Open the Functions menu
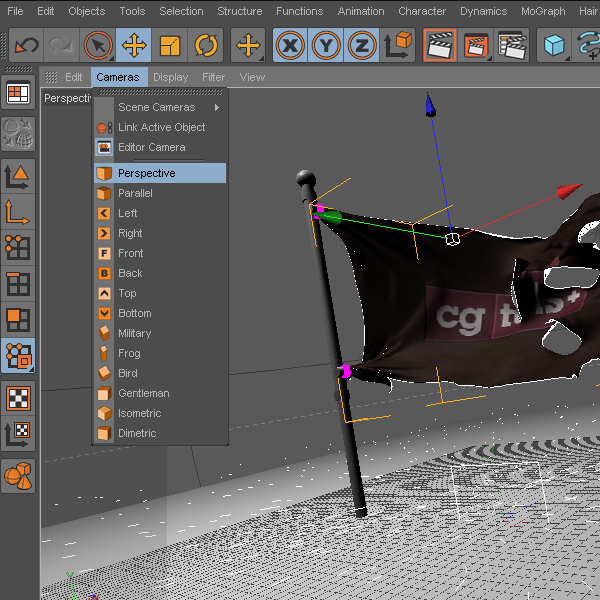Screen dimensions: 600x600 [x=300, y=11]
